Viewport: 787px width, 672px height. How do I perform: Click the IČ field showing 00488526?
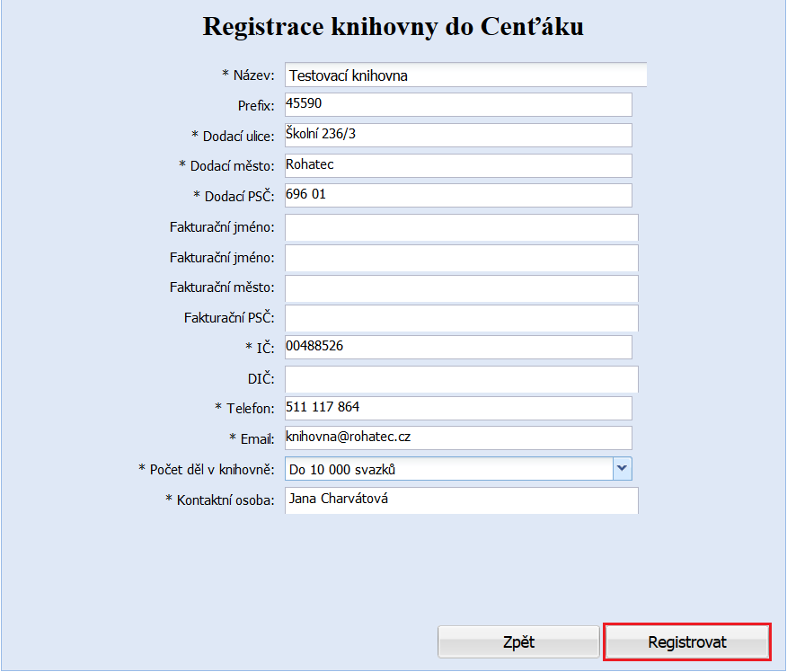point(458,347)
